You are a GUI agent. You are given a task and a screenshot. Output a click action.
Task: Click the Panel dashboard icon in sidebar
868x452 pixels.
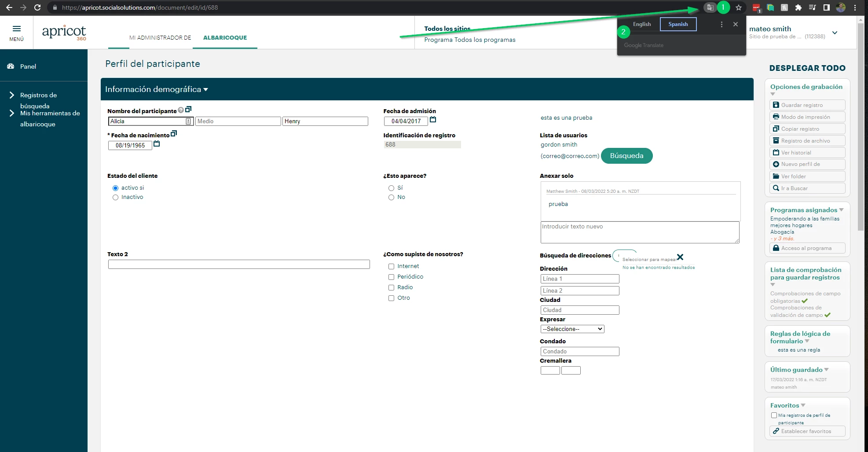11,66
